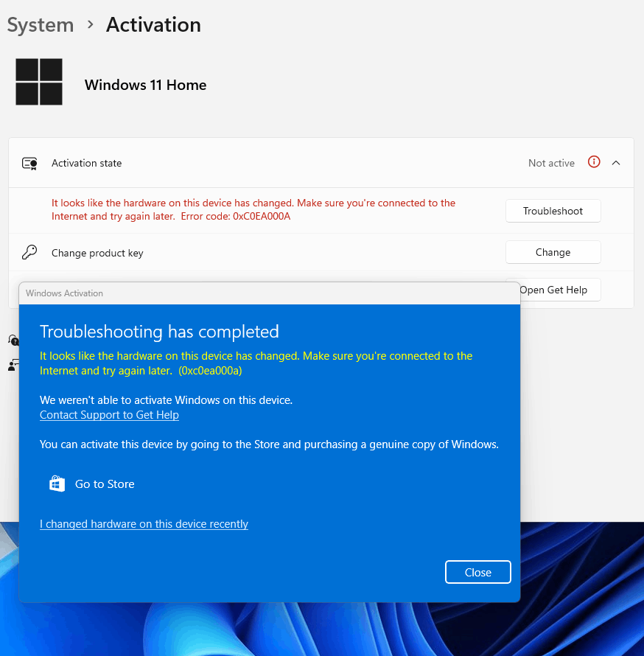Screen dimensions: 644x656
Task: Click the Windows logo icon
Action: [x=39, y=82]
